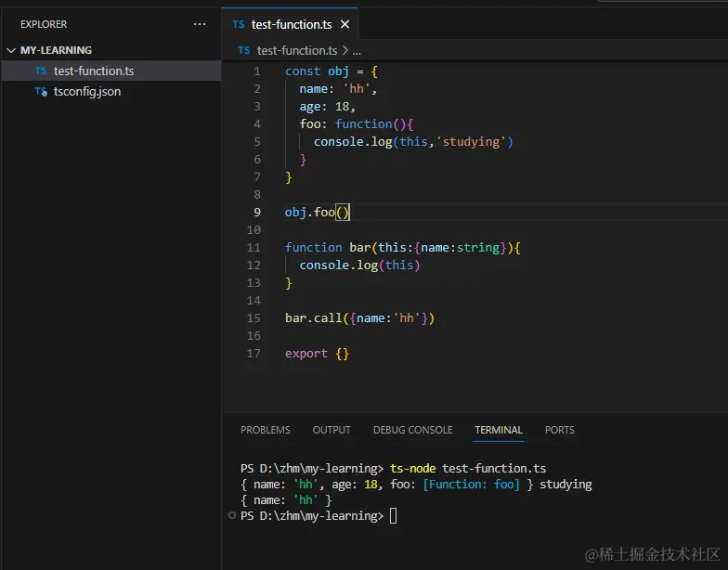Click the number 18 on line 3
This screenshot has height=570, width=728.
pyautogui.click(x=342, y=106)
